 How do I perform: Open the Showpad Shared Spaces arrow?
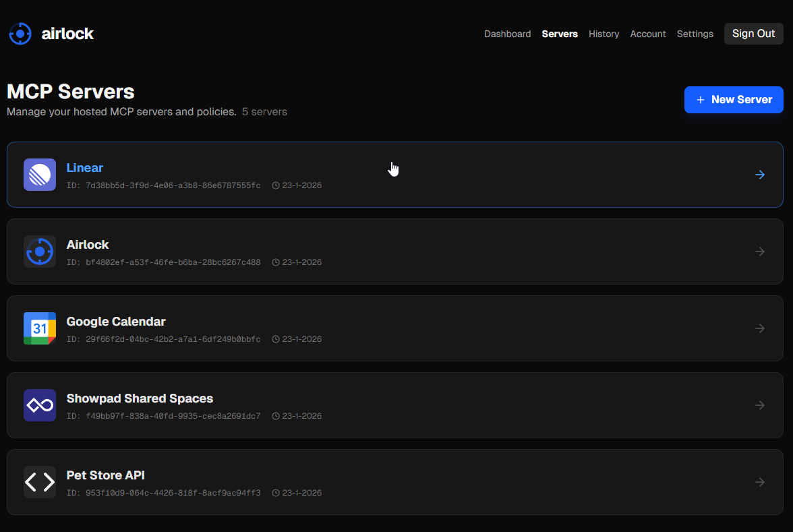tap(760, 405)
